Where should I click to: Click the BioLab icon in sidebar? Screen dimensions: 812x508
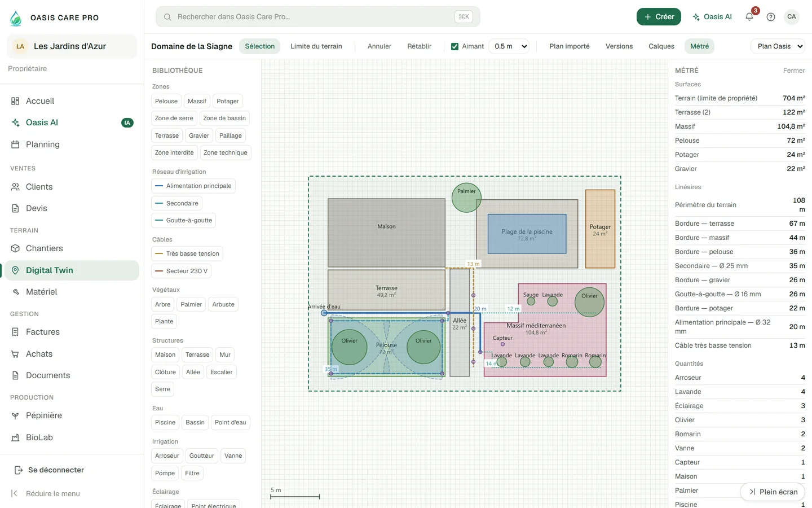coord(15,437)
